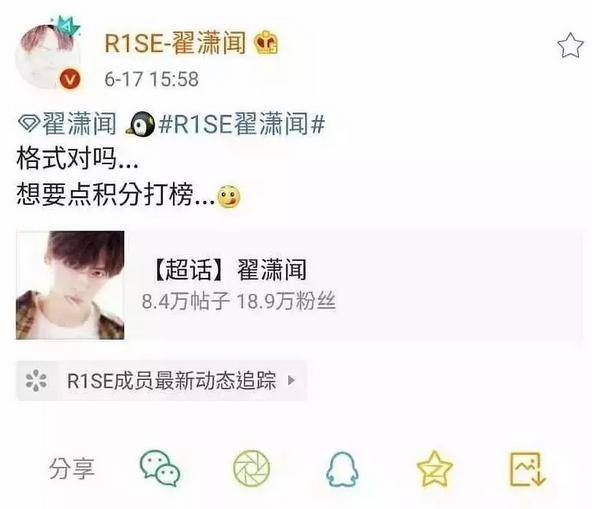Tap the 分享 share label

coord(72,469)
